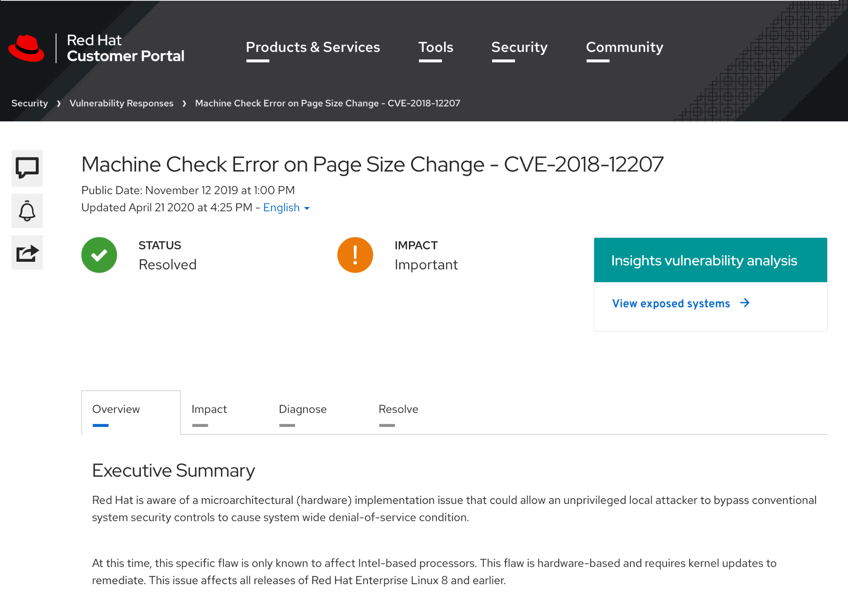Select the Resolve tab
Viewport: 848px width, 616px height.
tap(398, 409)
